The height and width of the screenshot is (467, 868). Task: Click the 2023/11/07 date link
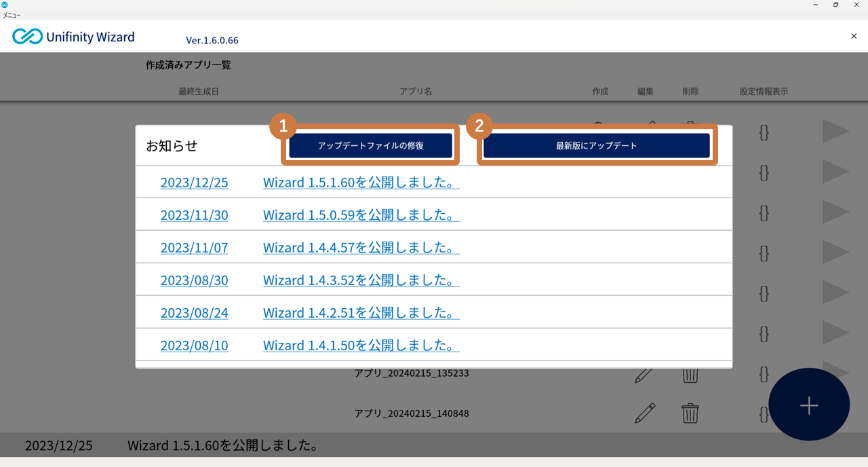click(x=194, y=248)
